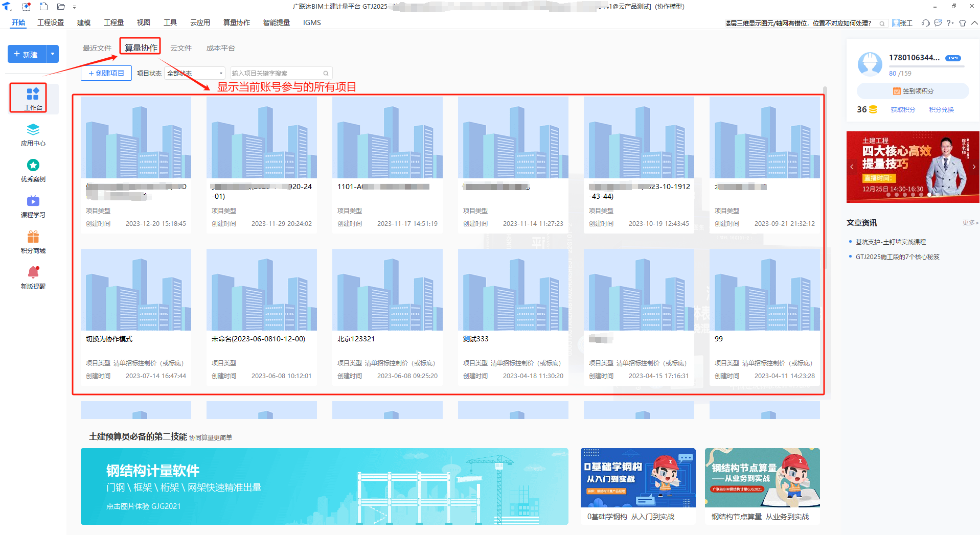Open the 钢结构计量软件 GJG2021 banner
This screenshot has width=980, height=535.
(325, 486)
